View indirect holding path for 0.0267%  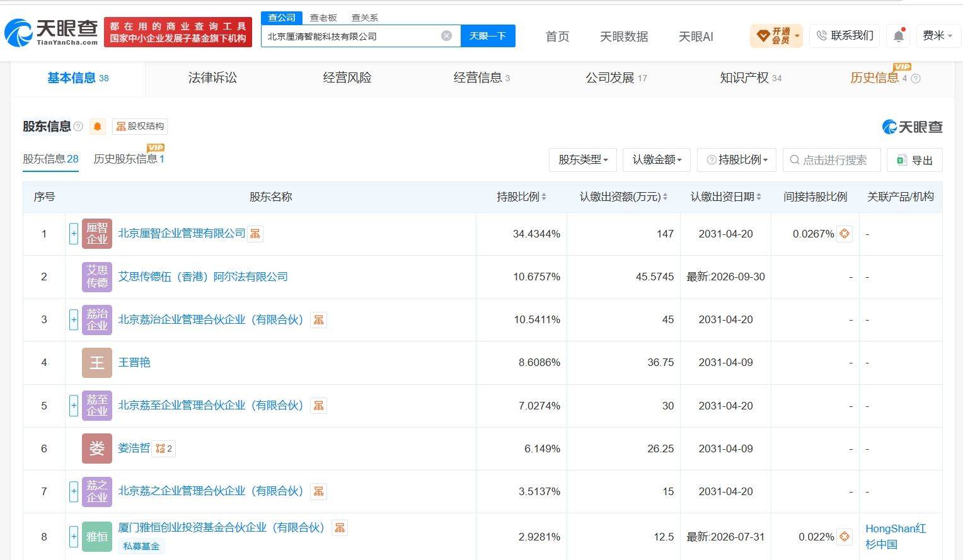[845, 234]
